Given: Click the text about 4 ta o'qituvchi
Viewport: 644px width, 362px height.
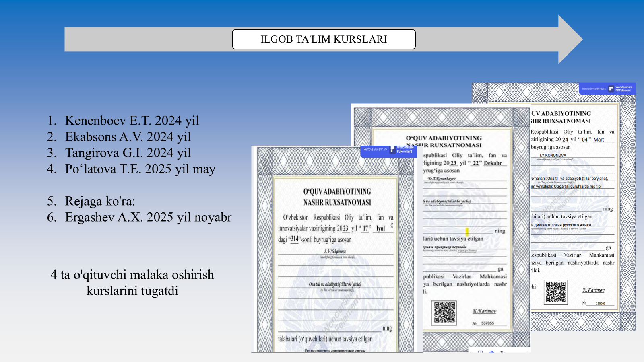Looking at the screenshot, I should tap(132, 282).
